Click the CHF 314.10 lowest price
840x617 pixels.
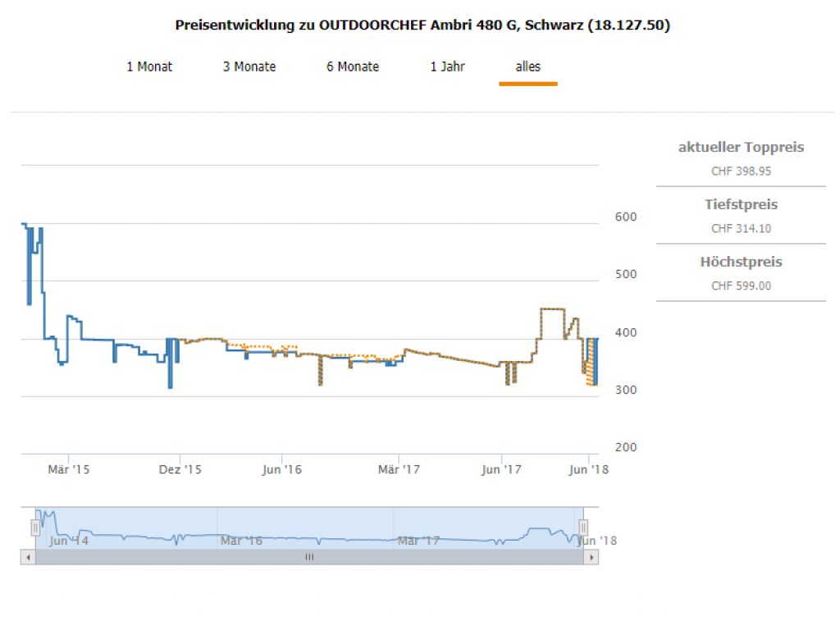741,229
